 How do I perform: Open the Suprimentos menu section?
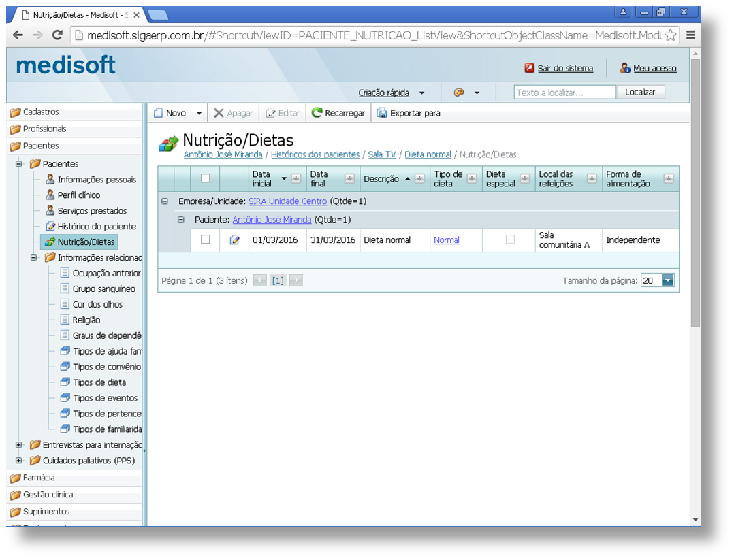(x=75, y=511)
